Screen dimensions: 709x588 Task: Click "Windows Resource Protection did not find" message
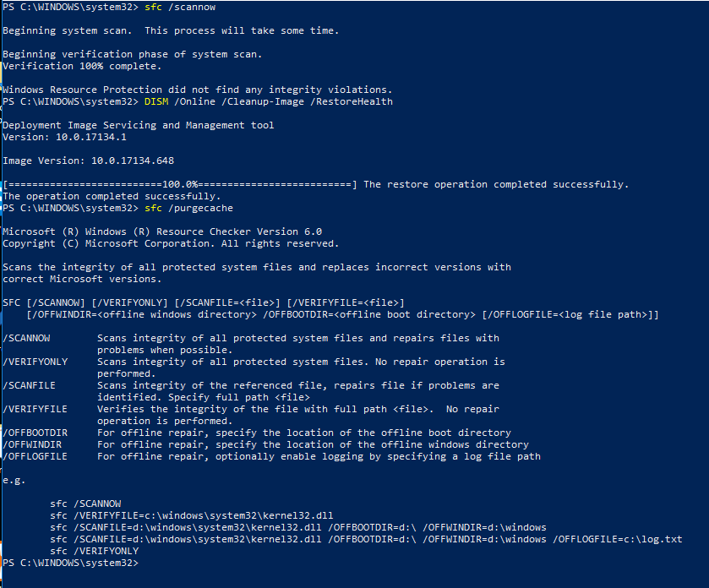click(x=197, y=90)
